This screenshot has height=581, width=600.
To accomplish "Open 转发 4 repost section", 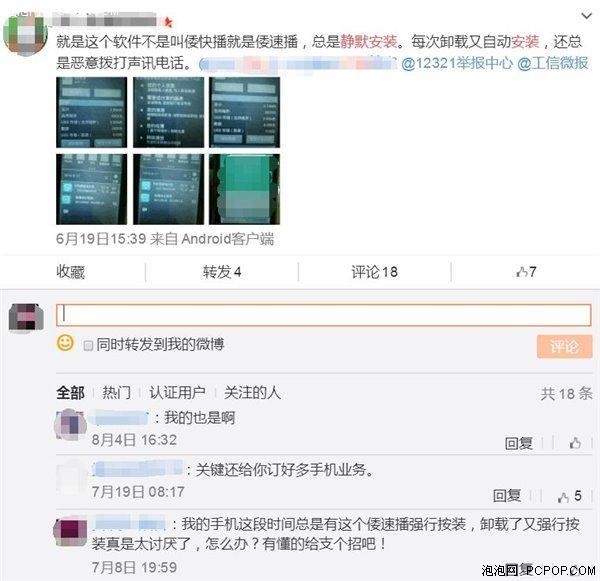I will pos(222,272).
